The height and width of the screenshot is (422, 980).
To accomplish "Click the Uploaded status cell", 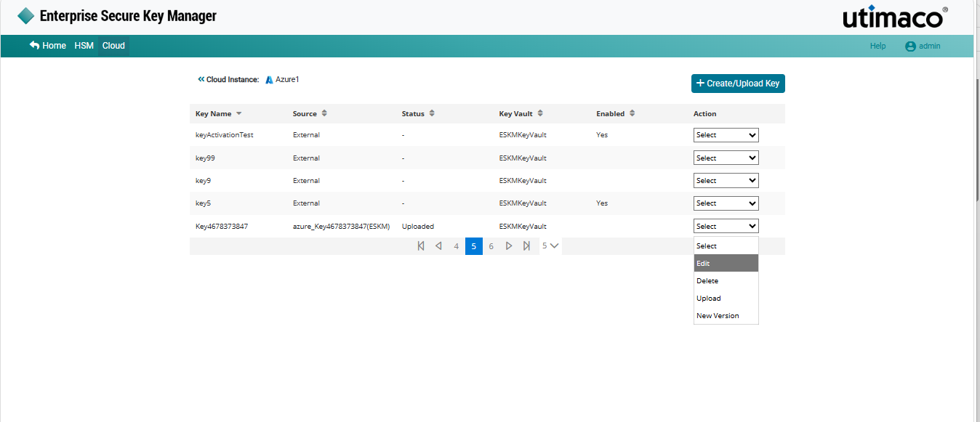I will tap(418, 226).
